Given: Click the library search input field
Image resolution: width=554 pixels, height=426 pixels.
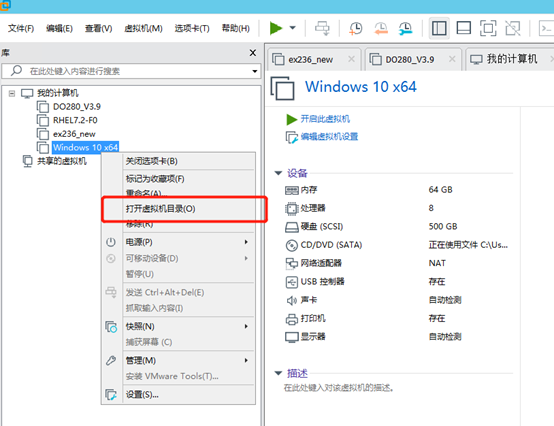Looking at the screenshot, I should tap(131, 71).
